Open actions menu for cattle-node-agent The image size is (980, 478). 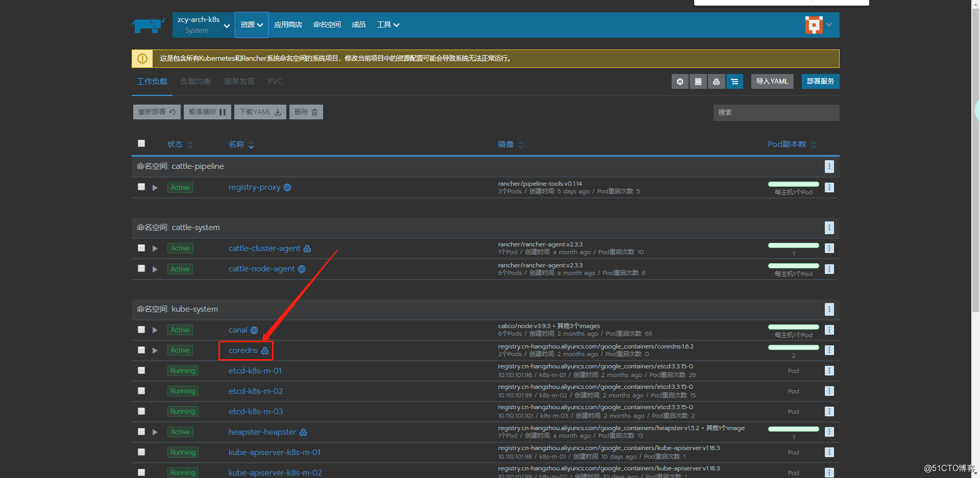click(x=829, y=269)
